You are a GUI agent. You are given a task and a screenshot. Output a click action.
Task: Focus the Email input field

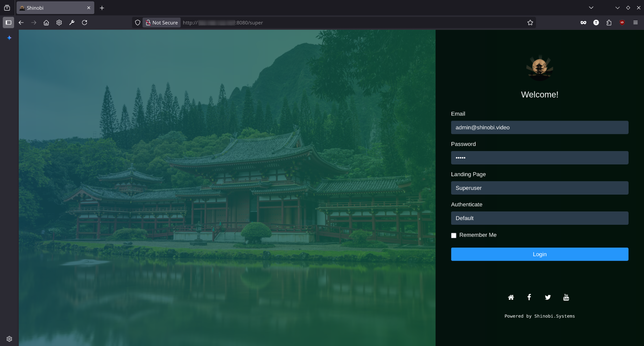pyautogui.click(x=540, y=128)
